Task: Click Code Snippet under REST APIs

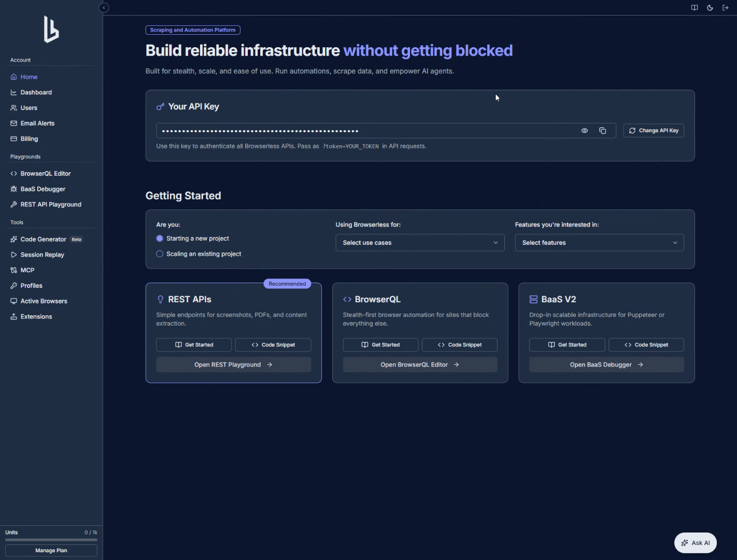Action: pyautogui.click(x=273, y=345)
